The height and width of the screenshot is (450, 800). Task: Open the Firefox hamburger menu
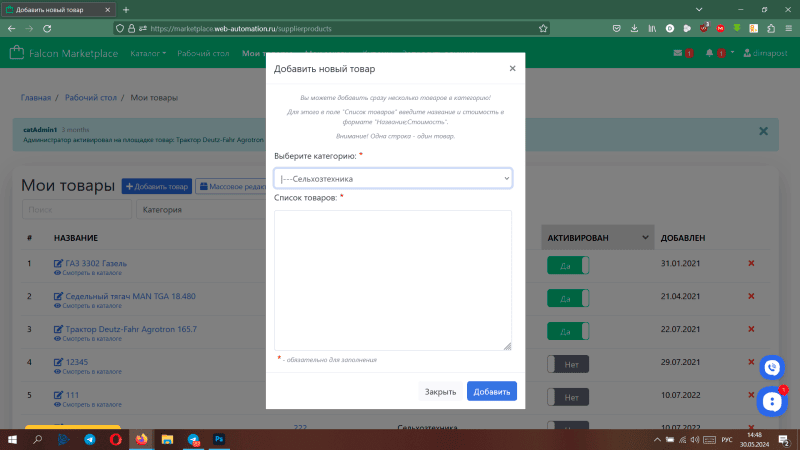(788, 29)
